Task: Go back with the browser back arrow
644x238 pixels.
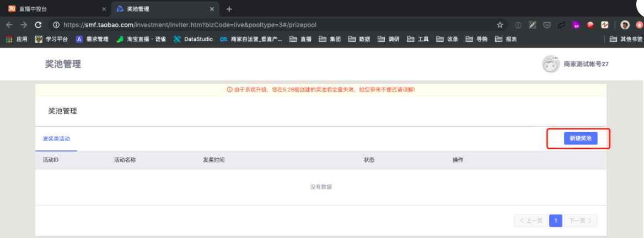Action: point(9,25)
